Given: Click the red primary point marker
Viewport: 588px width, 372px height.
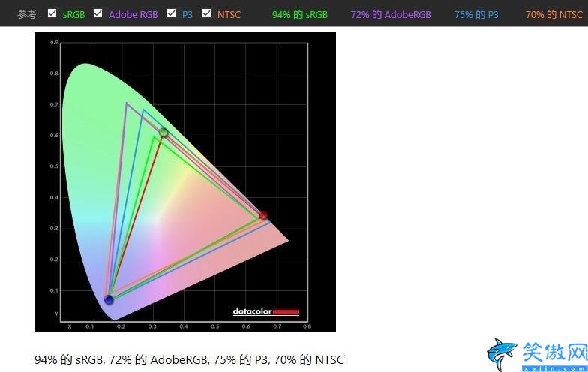Looking at the screenshot, I should 263,214.
